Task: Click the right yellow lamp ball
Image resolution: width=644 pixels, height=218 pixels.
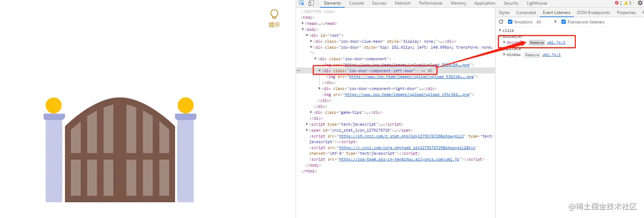Action: pos(186,105)
